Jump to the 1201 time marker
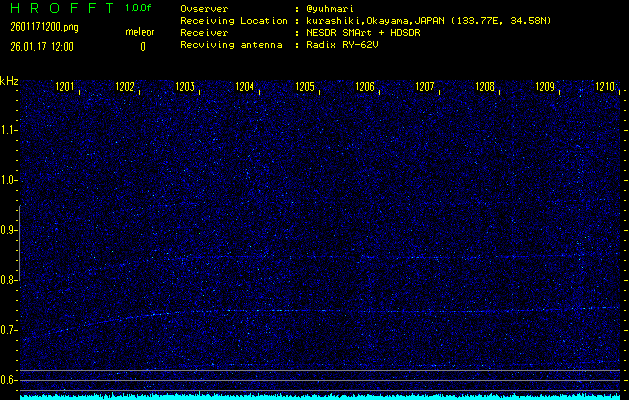Viewport: 629px width, 400px height. [x=65, y=88]
